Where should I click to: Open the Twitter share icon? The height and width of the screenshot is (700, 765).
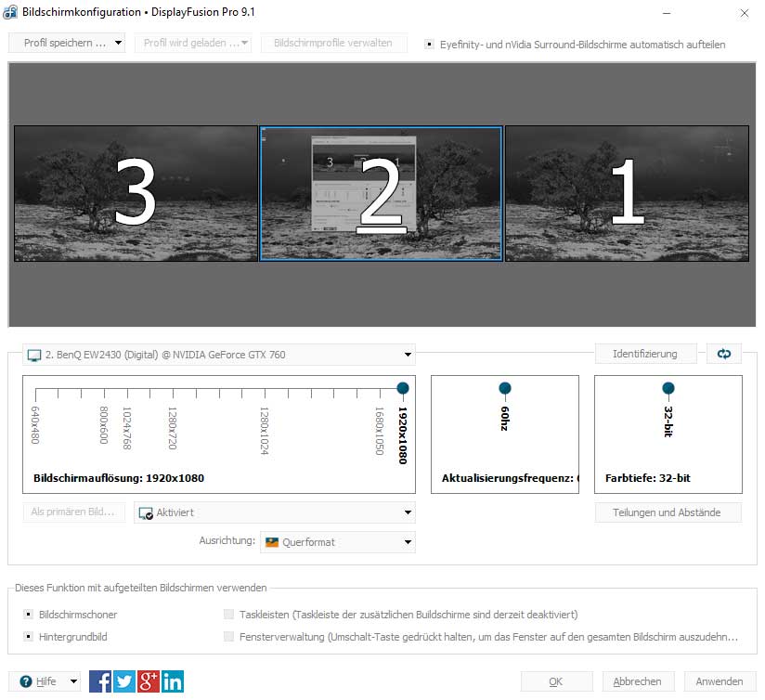point(124,681)
